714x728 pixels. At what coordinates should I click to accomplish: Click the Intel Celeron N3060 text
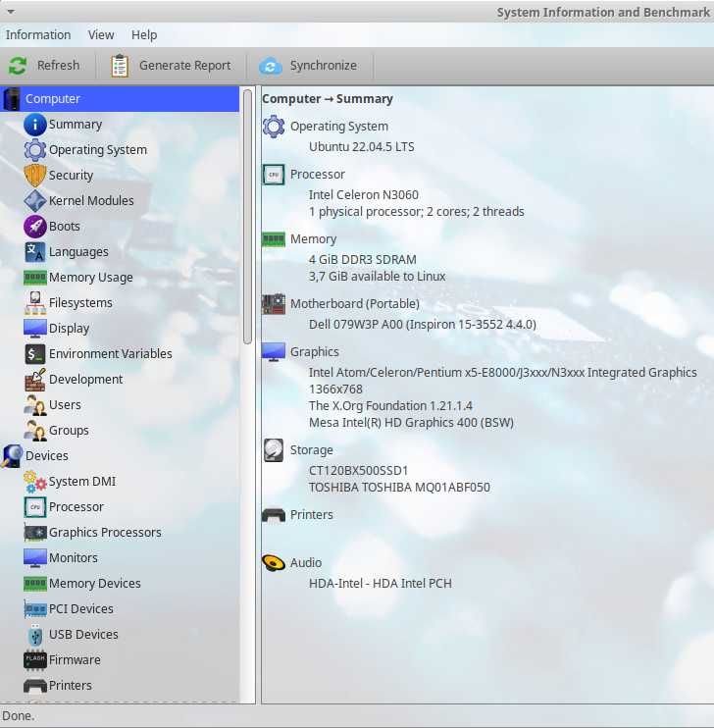pyautogui.click(x=364, y=195)
